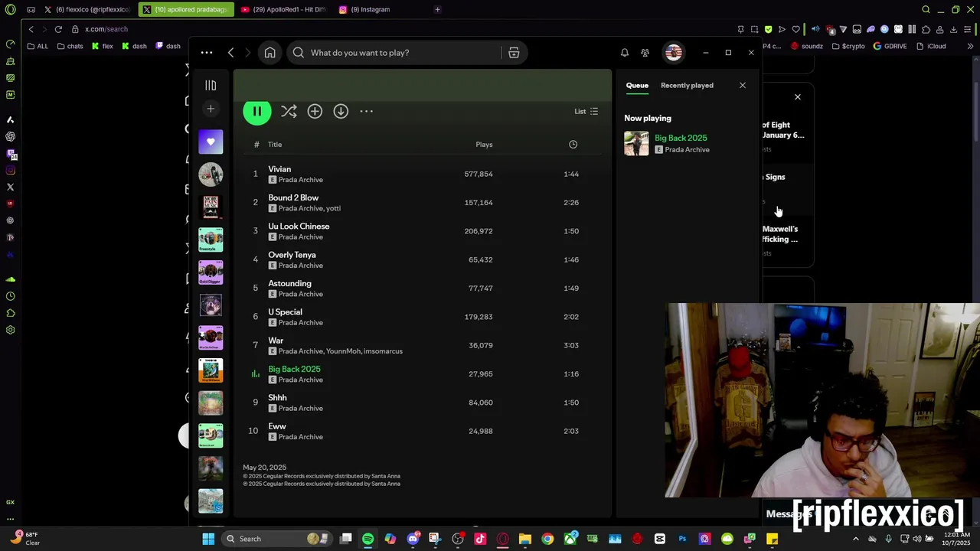Pause playback with the green pause button
The image size is (980, 551).
pyautogui.click(x=257, y=112)
